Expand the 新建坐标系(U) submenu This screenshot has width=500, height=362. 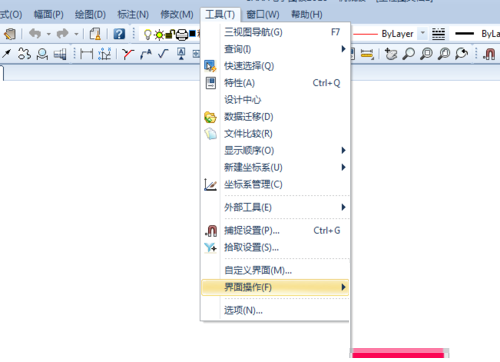275,167
